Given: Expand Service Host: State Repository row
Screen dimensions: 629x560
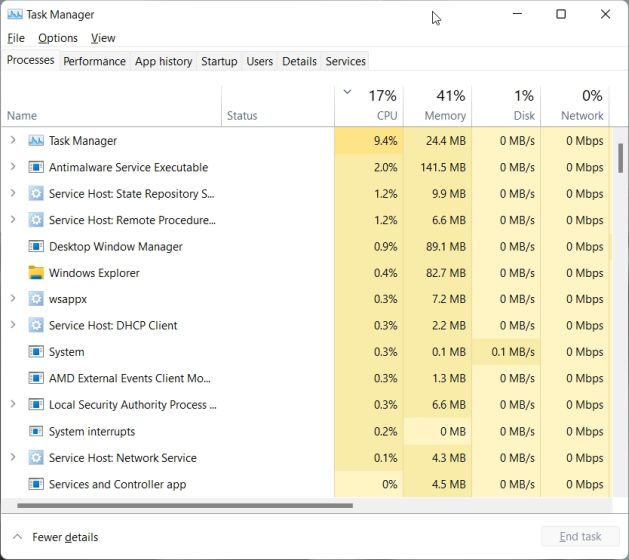Looking at the screenshot, I should click(13, 193).
